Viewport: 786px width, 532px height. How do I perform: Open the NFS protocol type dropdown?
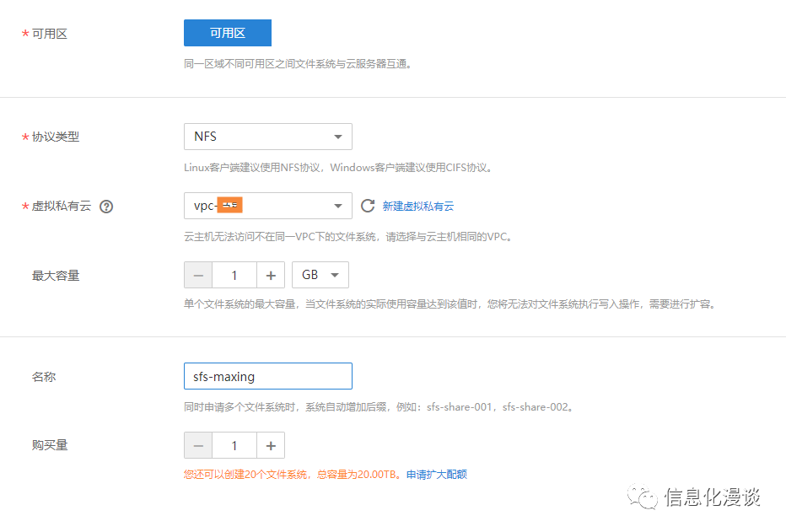pos(267,137)
